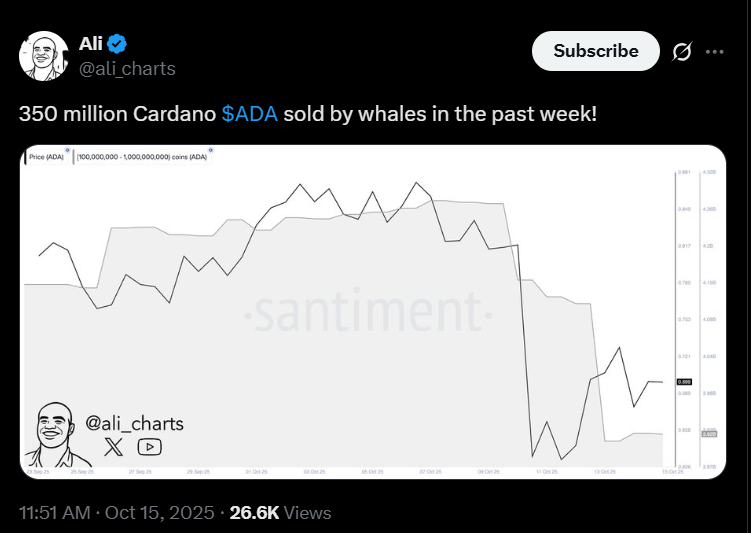Open the three-dot more options menu
The width and height of the screenshot is (751, 533).
pyautogui.click(x=715, y=51)
